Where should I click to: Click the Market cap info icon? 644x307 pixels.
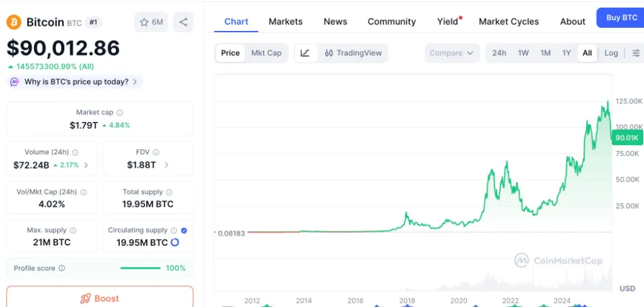120,112
